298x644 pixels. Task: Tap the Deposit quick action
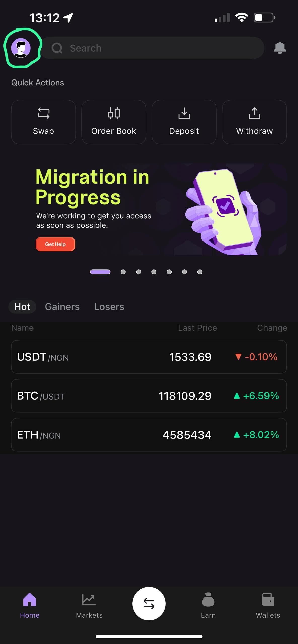pyautogui.click(x=184, y=122)
